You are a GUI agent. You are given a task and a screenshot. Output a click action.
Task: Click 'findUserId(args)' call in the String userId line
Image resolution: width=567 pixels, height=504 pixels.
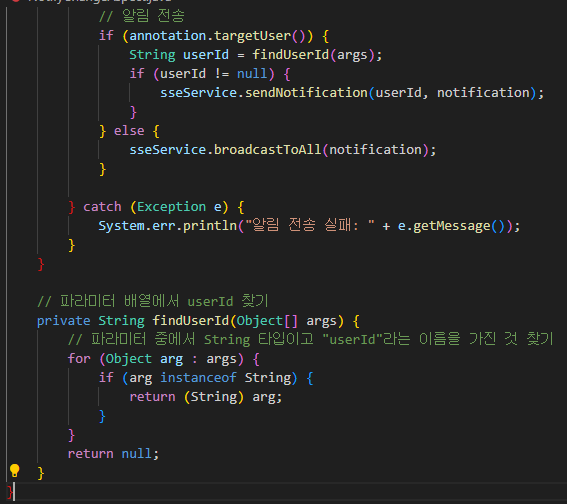click(314, 55)
